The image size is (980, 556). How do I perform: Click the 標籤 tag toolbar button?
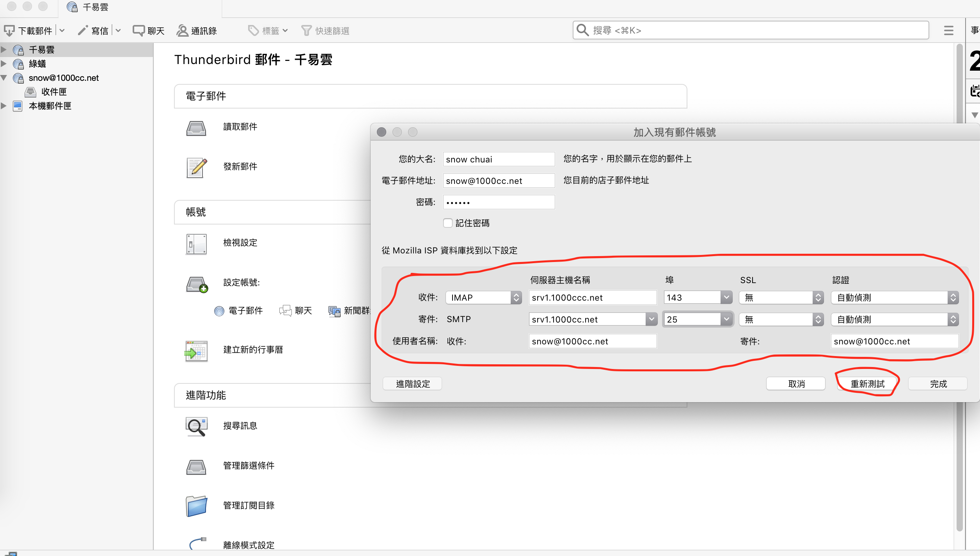pyautogui.click(x=268, y=30)
